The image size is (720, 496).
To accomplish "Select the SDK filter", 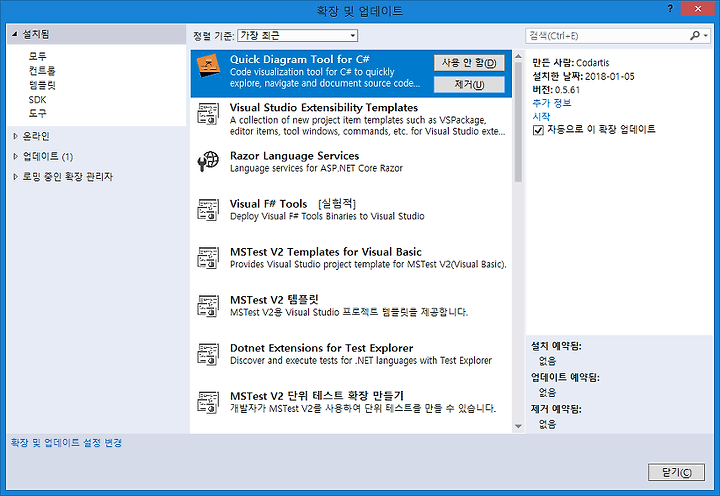I will [x=37, y=100].
